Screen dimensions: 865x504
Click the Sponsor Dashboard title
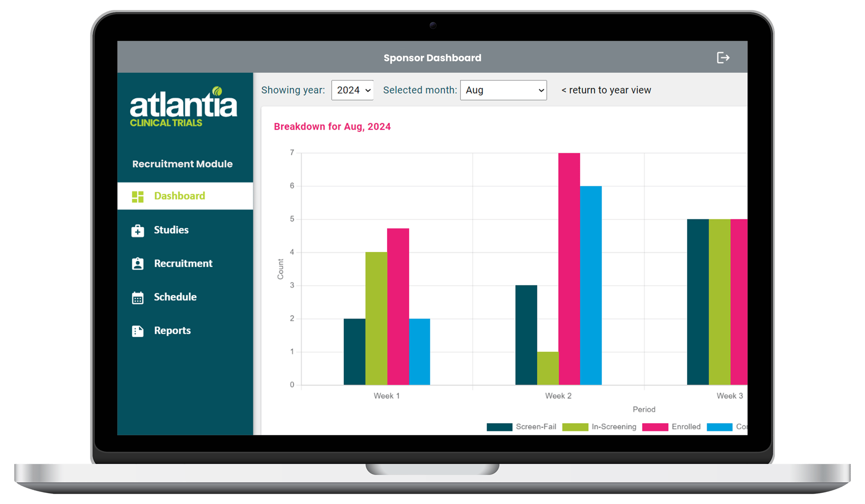click(432, 58)
